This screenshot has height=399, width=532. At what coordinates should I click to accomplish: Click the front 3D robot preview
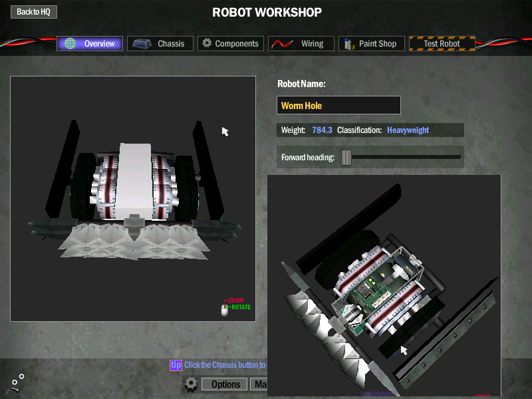(x=133, y=198)
